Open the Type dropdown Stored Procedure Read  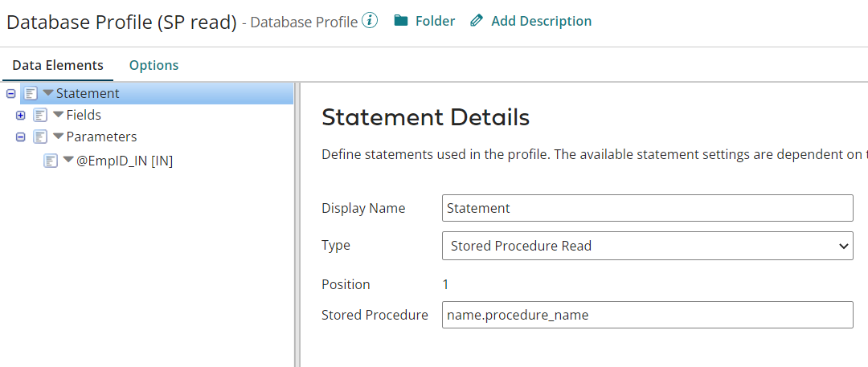coord(647,246)
